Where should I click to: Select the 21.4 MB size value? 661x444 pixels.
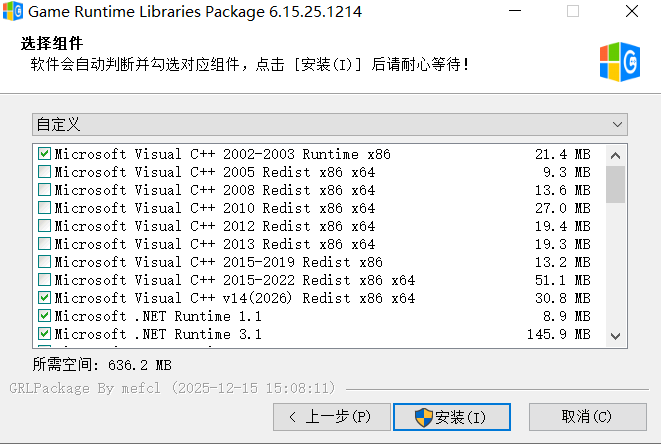[x=563, y=154]
